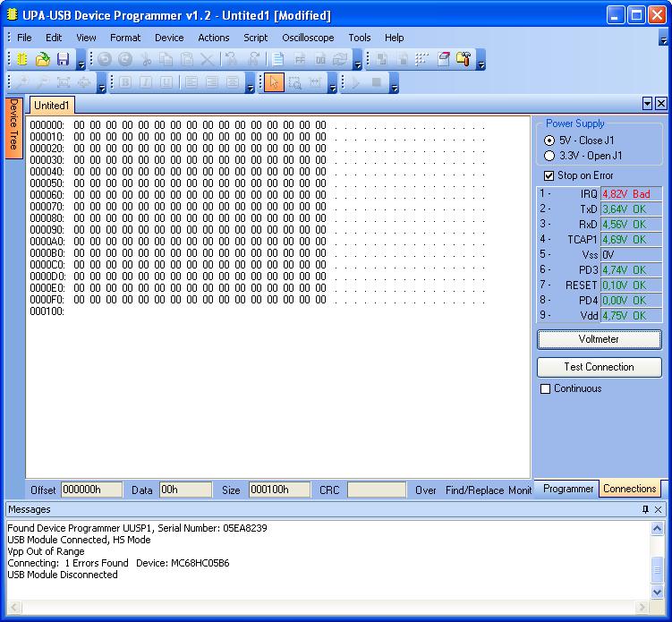This screenshot has width=672, height=622.
Task: Select the arrow pointer tool
Action: tap(275, 81)
